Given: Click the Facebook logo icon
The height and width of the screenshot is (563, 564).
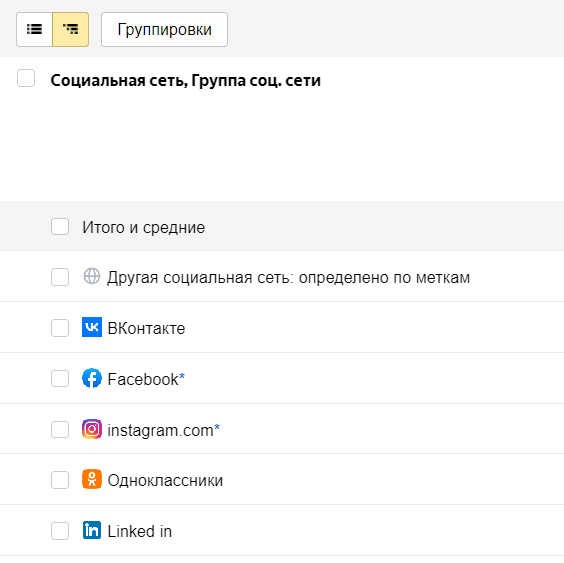Looking at the screenshot, I should pos(92,378).
